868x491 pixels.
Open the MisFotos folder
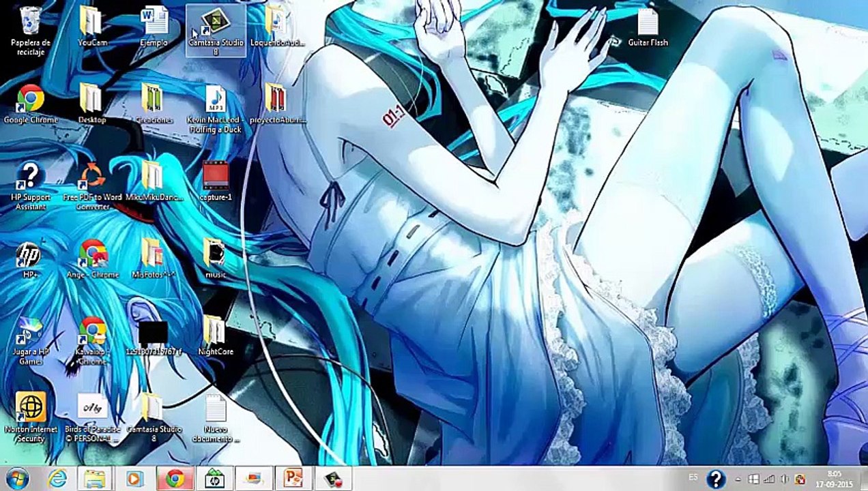click(x=154, y=258)
